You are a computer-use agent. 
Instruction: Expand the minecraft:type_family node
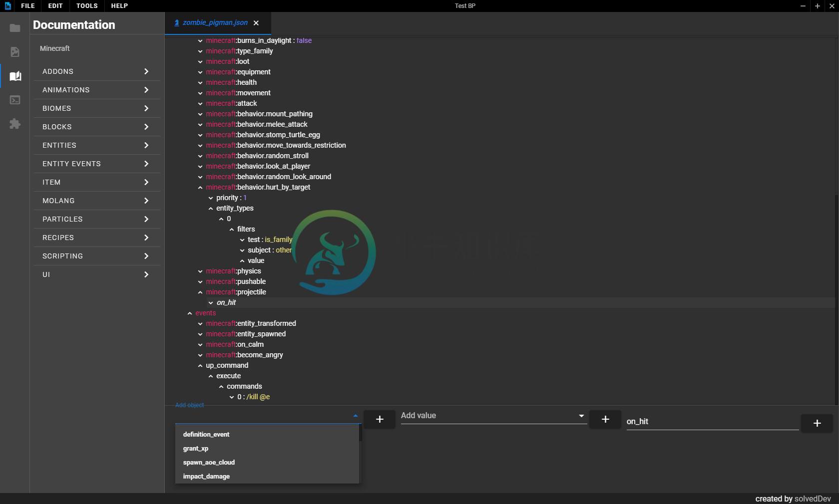pyautogui.click(x=200, y=51)
